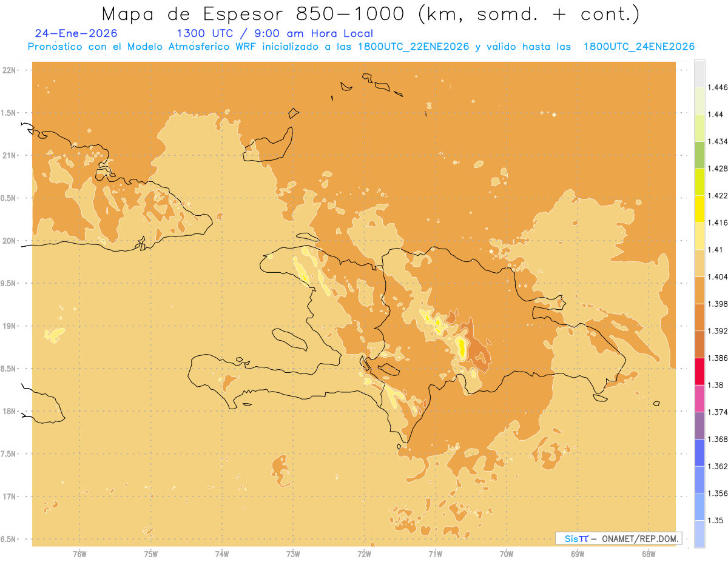This screenshot has width=728, height=562.
Task: Click the '74W' longitude label
Action: (x=221, y=553)
